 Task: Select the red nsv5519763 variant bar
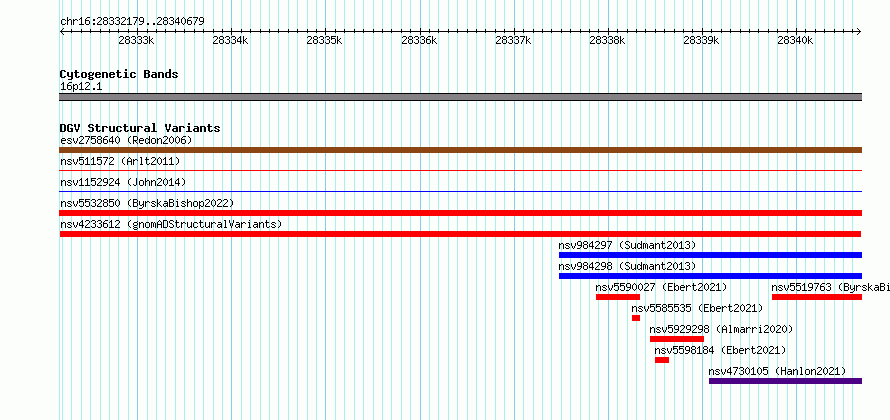click(817, 297)
